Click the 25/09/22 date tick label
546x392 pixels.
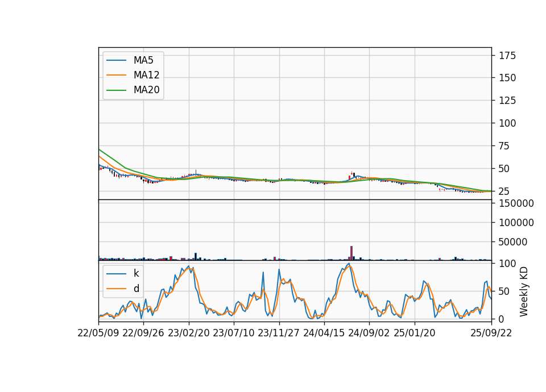point(491,333)
